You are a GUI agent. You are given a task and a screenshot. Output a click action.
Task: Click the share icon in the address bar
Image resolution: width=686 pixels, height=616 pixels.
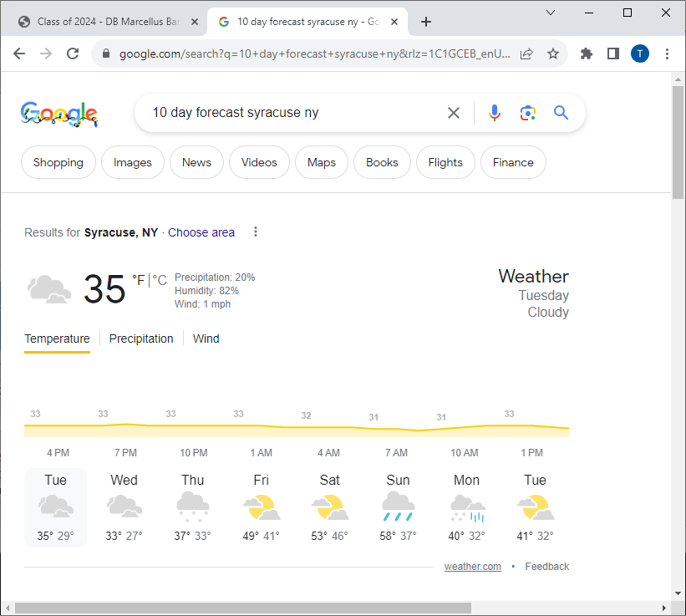526,53
